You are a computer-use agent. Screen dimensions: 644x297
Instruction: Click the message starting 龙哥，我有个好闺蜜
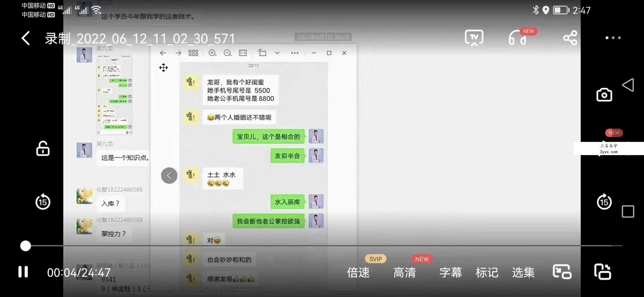[x=241, y=90]
